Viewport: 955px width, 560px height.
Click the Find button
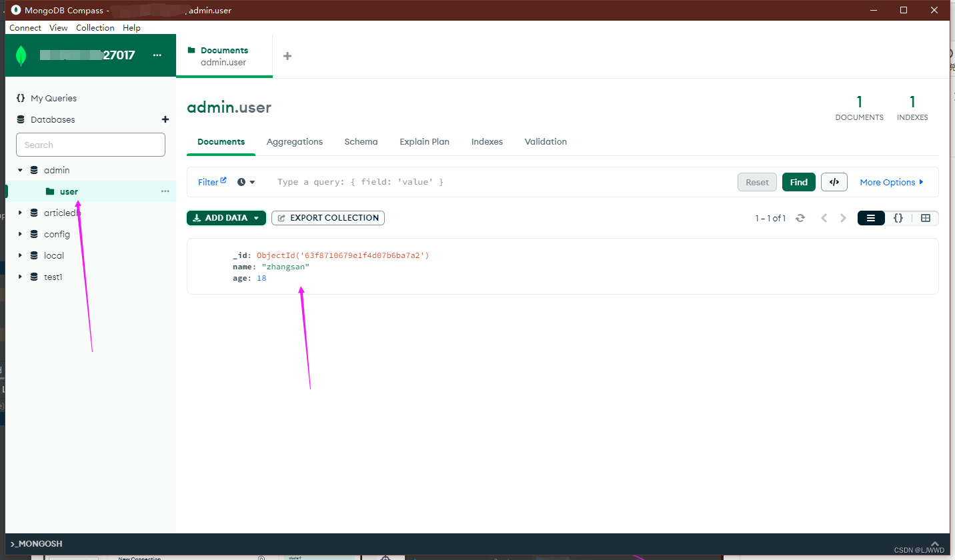tap(798, 182)
